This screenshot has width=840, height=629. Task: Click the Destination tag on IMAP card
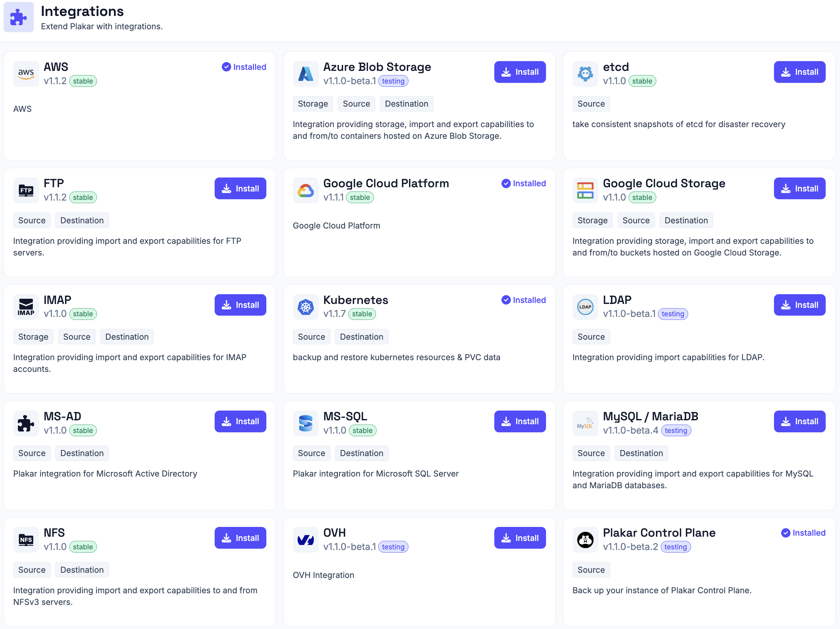[127, 337]
